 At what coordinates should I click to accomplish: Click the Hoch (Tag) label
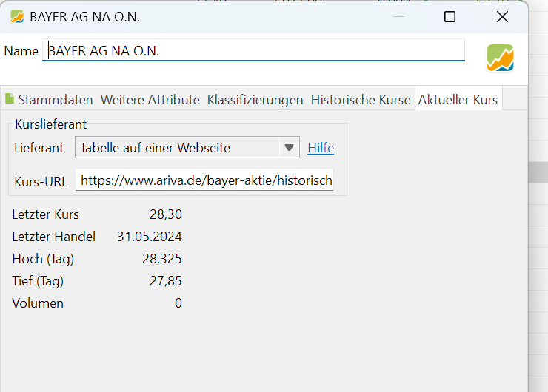coord(43,259)
